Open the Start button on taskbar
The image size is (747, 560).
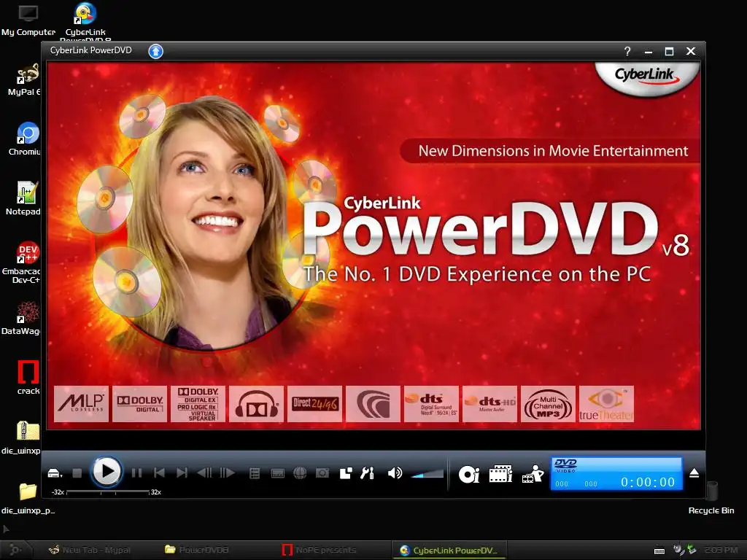[15, 550]
